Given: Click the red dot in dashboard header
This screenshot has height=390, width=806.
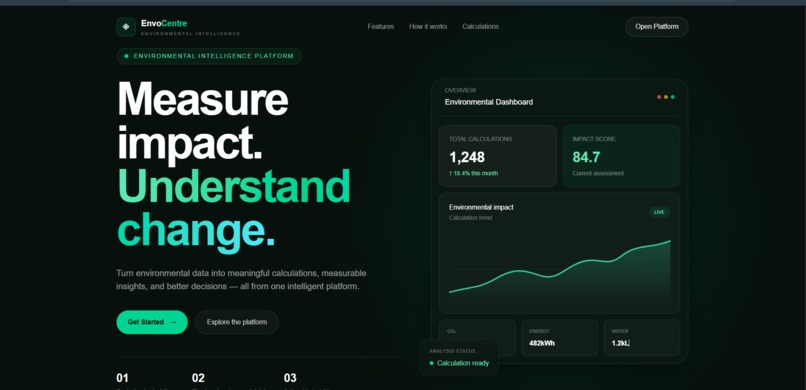Looking at the screenshot, I should (x=659, y=97).
